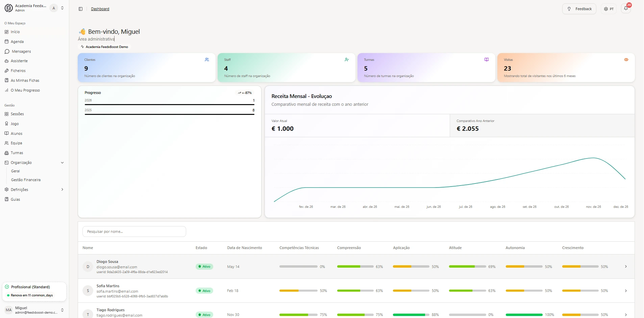Click the Feedback button
Viewport: 644px width, 318px height.
point(579,8)
